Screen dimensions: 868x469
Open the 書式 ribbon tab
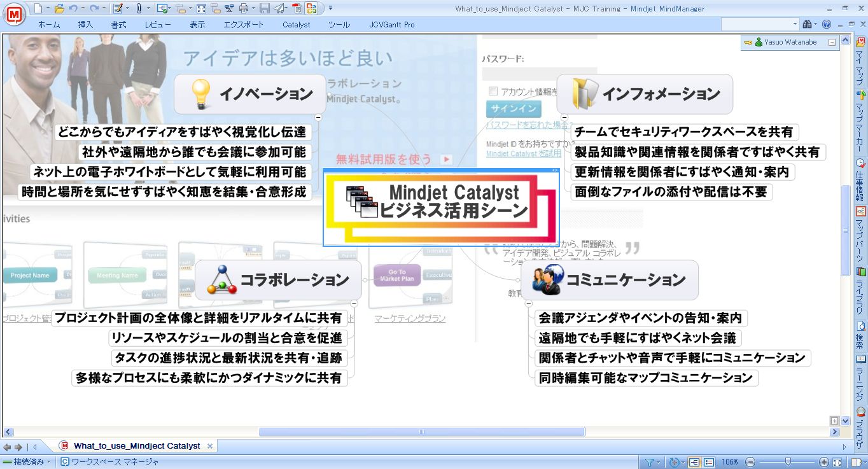pyautogui.click(x=118, y=24)
